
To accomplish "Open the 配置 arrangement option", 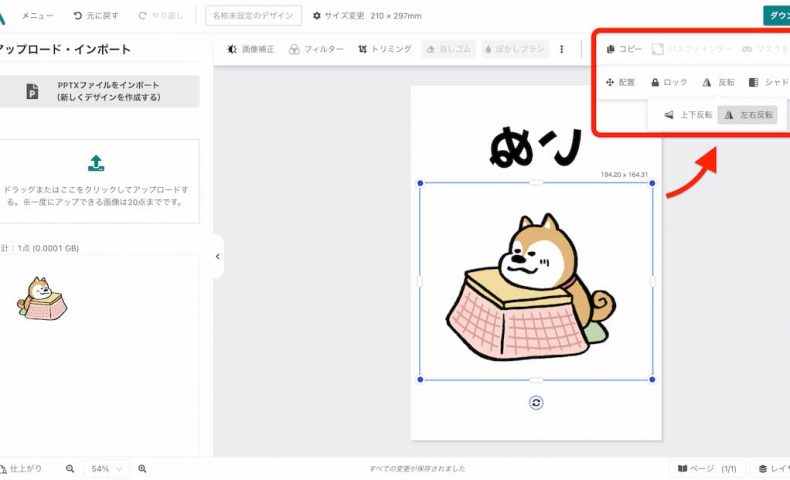I will click(x=620, y=82).
